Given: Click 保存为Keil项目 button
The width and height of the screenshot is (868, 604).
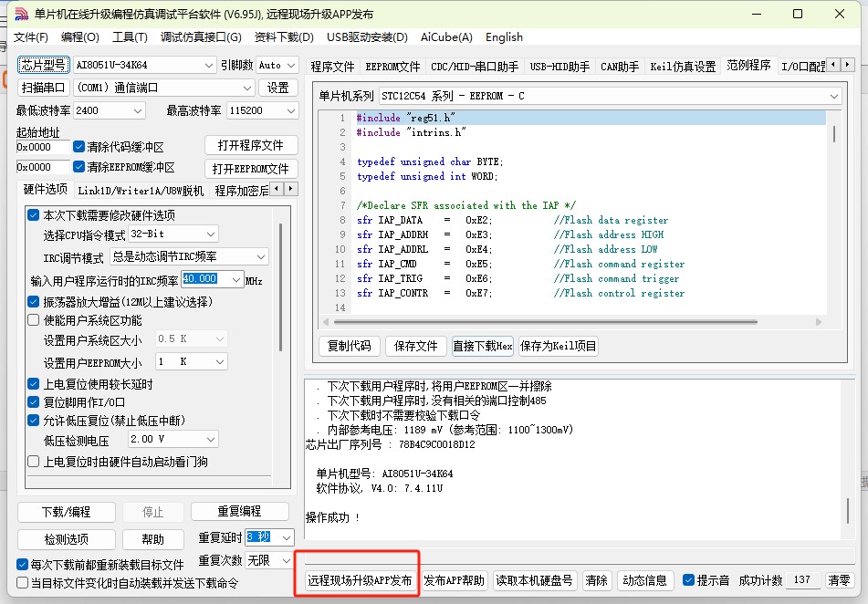Looking at the screenshot, I should [x=558, y=346].
